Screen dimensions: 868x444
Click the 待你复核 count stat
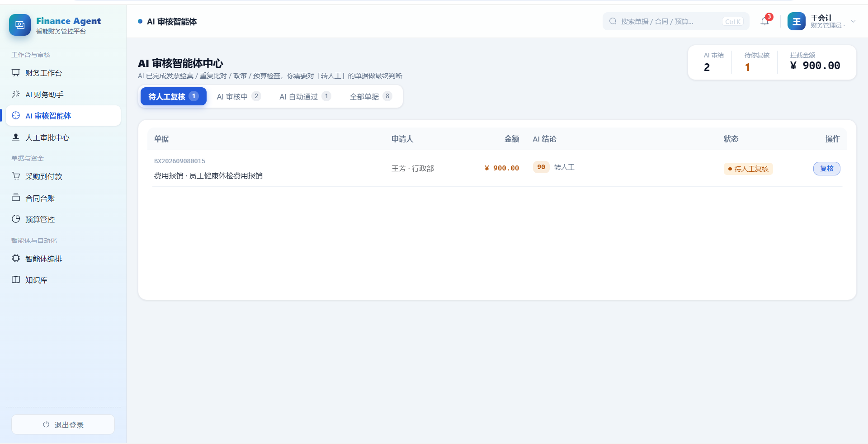[757, 62]
